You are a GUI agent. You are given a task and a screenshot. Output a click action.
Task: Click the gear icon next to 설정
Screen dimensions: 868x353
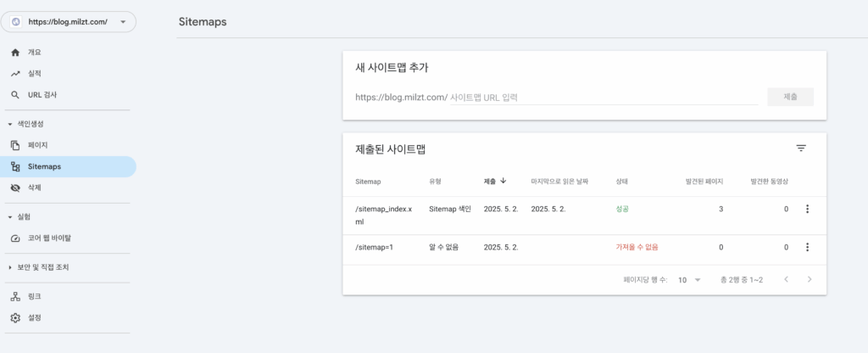15,318
